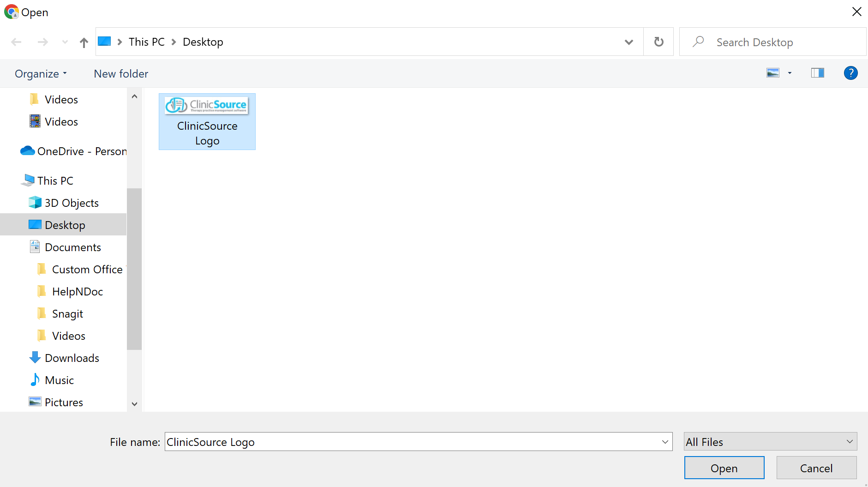Click navigation pane scroll down arrow

click(134, 404)
